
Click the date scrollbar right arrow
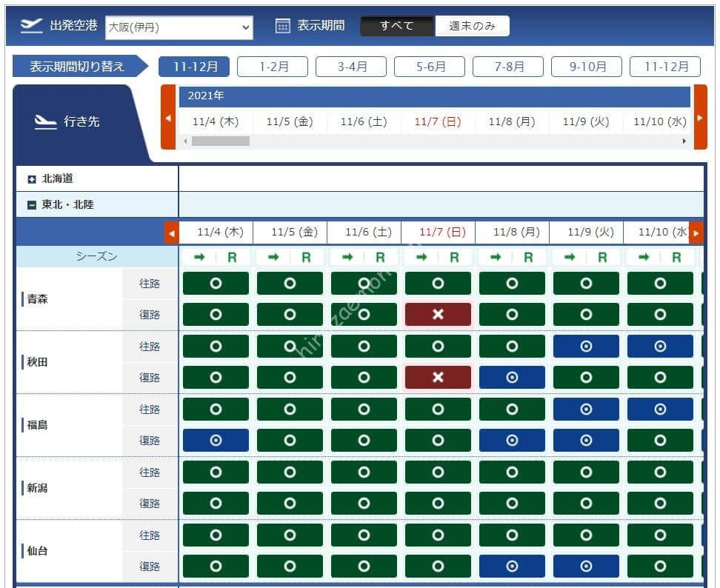(x=684, y=141)
